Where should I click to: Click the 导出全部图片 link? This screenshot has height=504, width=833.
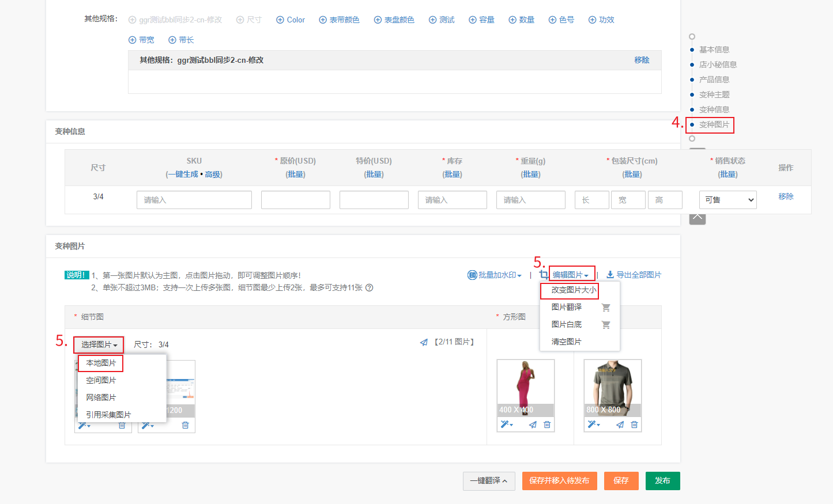click(x=634, y=275)
